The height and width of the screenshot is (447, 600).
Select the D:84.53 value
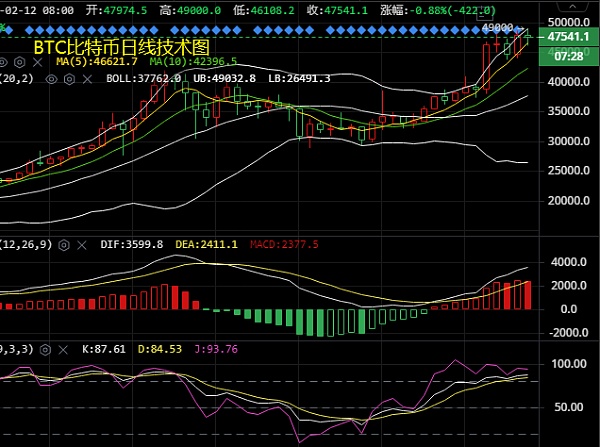pyautogui.click(x=160, y=349)
